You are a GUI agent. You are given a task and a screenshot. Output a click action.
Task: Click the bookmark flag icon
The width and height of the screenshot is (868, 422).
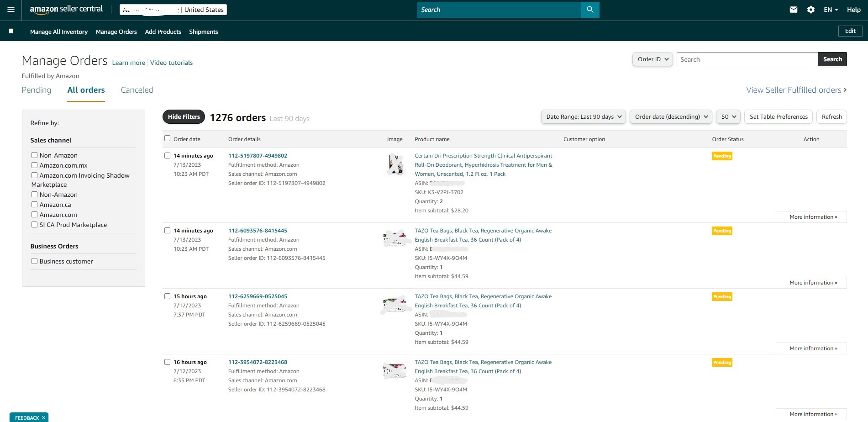11,31
